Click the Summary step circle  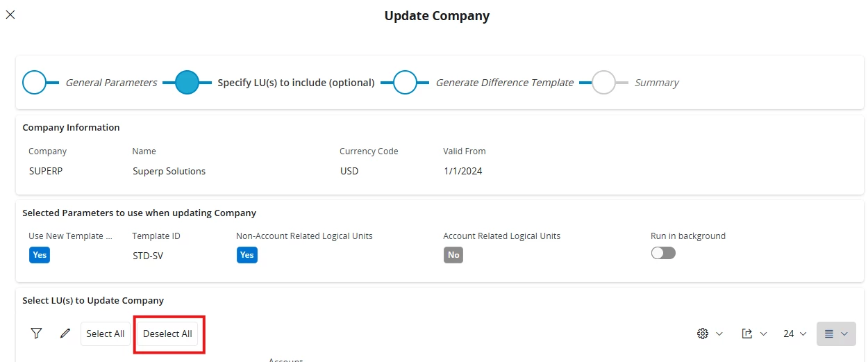[x=604, y=83]
